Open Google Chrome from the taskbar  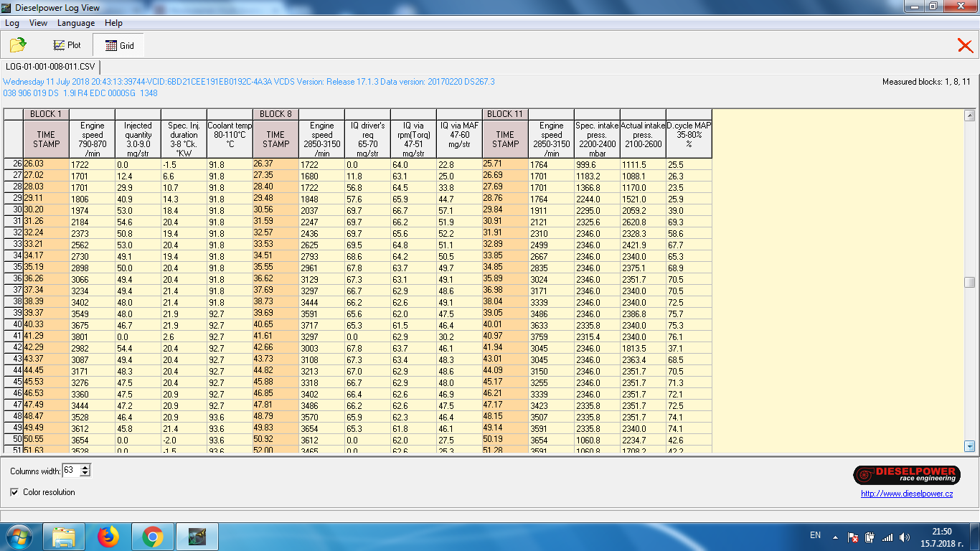tap(151, 536)
